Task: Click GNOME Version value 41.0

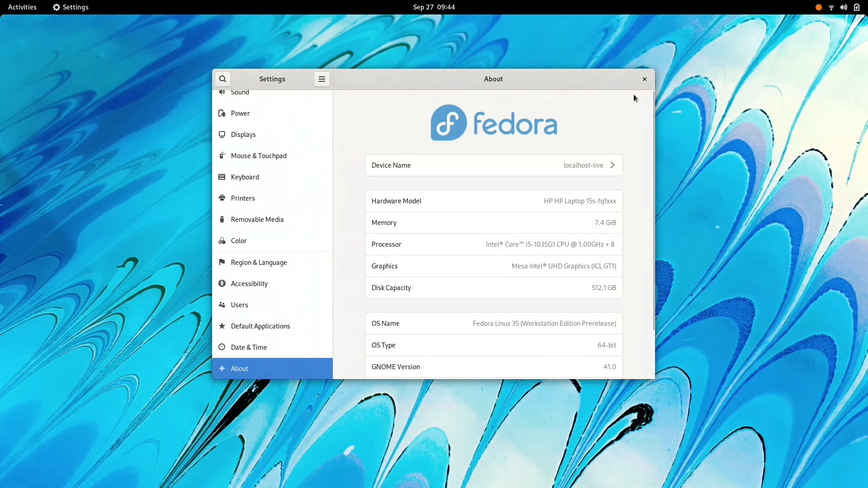Action: 609,366
